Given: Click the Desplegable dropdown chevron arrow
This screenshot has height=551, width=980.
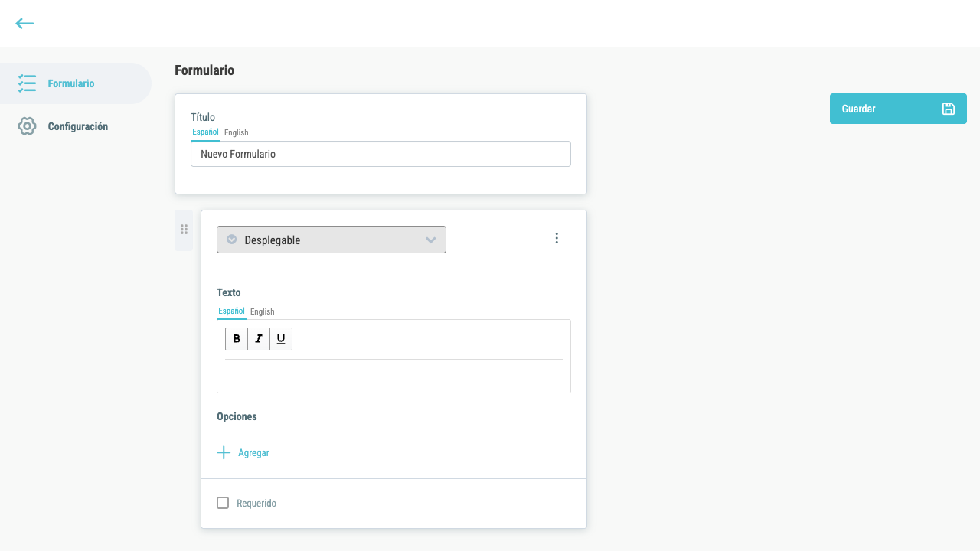Looking at the screenshot, I should click(x=431, y=240).
